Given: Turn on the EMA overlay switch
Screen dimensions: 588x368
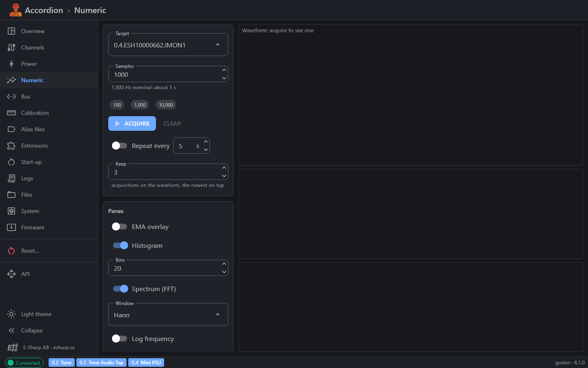Looking at the screenshot, I should [120, 227].
